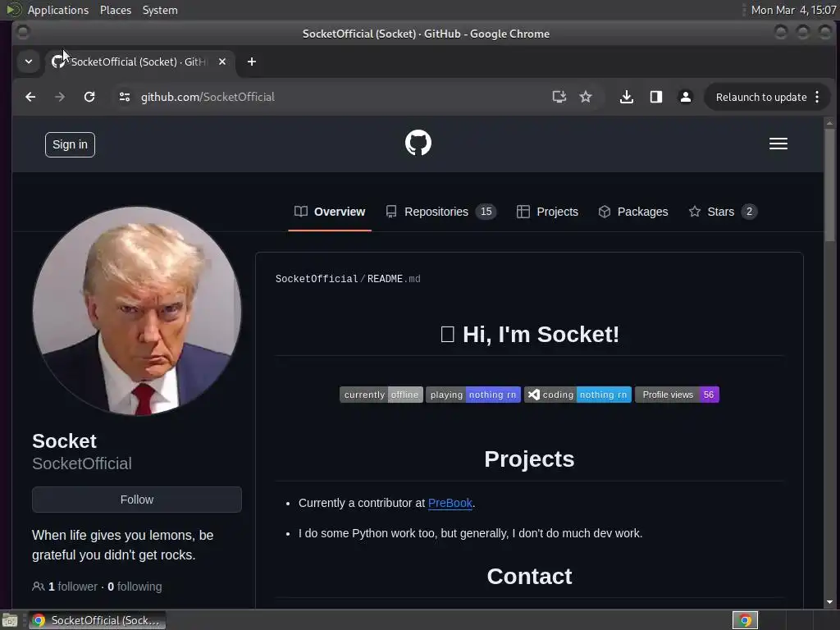
Task: Switch to the Stars tab
Action: click(722, 212)
